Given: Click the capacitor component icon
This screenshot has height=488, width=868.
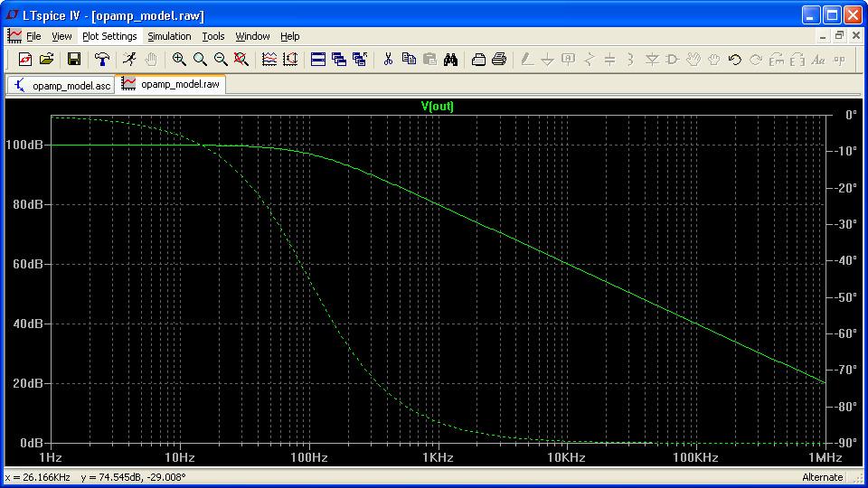Looking at the screenshot, I should click(609, 60).
